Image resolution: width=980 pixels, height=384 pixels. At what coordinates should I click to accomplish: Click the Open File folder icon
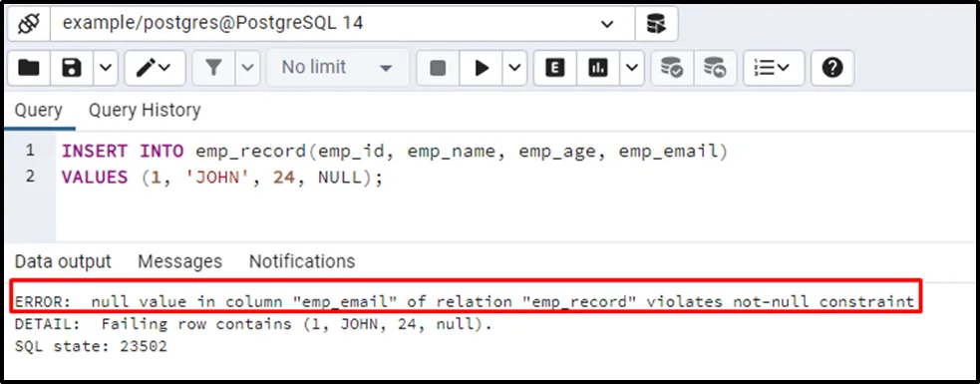[29, 68]
